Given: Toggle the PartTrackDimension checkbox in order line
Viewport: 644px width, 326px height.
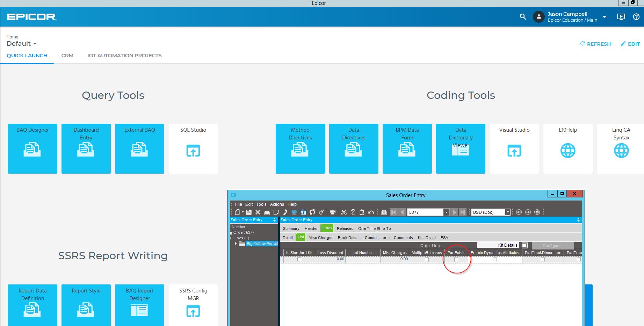Looking at the screenshot, I should [543, 259].
